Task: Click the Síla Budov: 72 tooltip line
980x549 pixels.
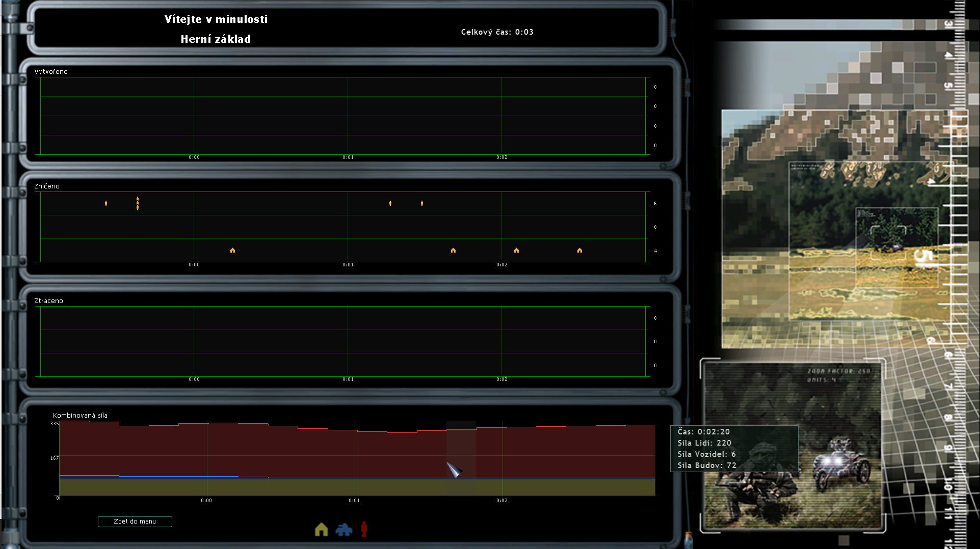Action: point(707,465)
